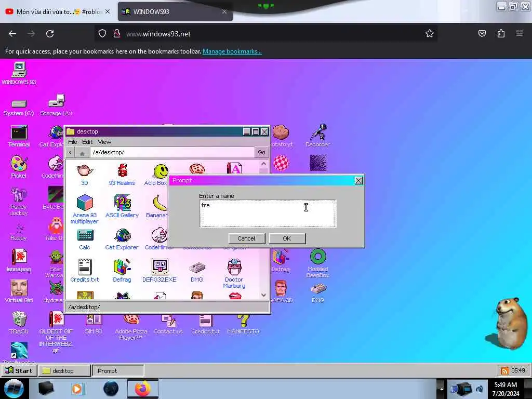
Task: Click the RSS feed tray icon
Action: pos(505,370)
